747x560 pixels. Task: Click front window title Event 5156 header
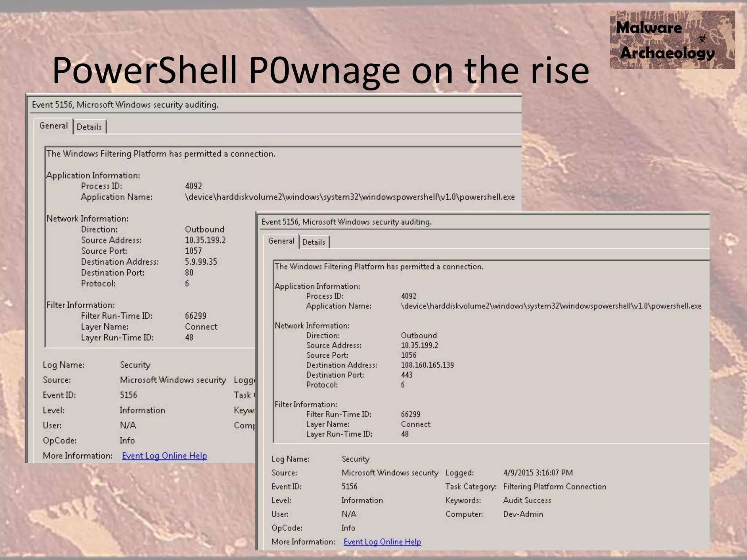pos(347,222)
